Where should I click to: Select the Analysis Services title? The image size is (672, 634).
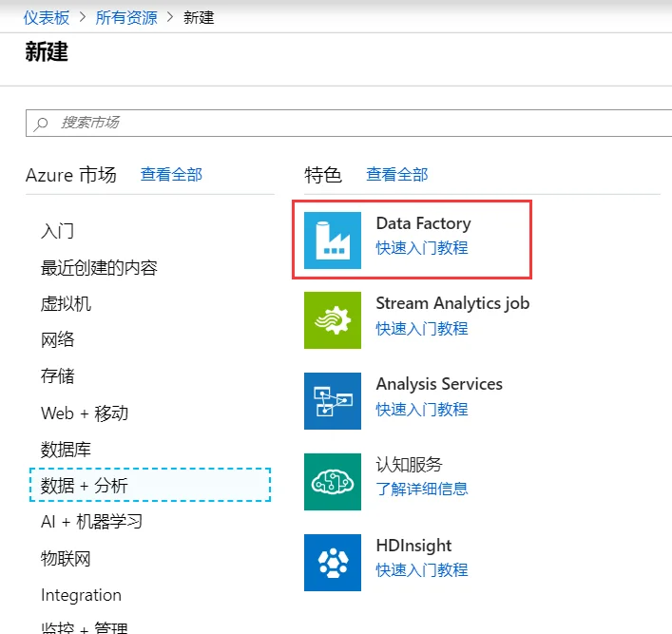[439, 384]
